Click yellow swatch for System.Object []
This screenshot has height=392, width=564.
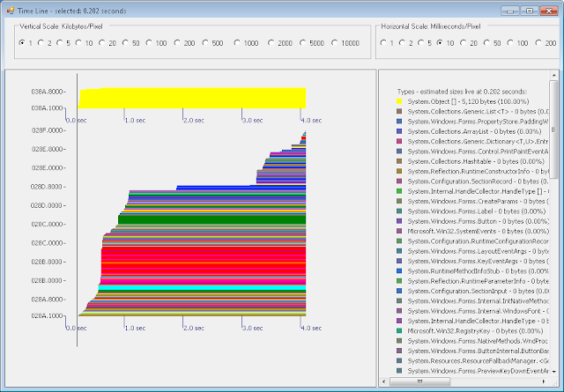[399, 101]
